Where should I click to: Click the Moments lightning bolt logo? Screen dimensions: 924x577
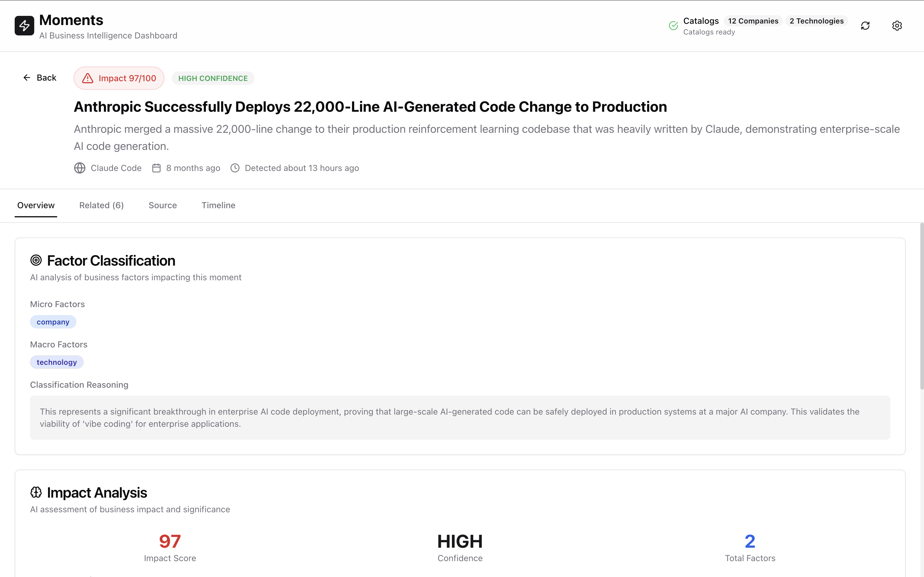coord(24,26)
